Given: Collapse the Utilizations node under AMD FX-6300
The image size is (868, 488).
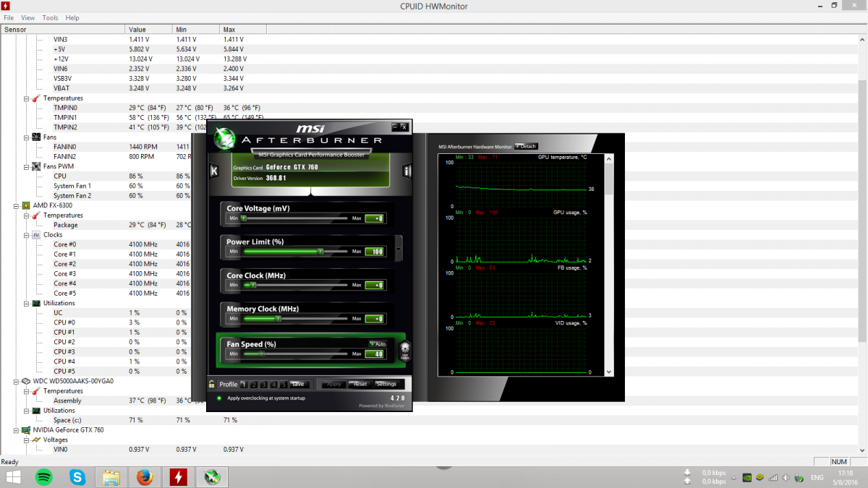Looking at the screenshot, I should (x=26, y=303).
